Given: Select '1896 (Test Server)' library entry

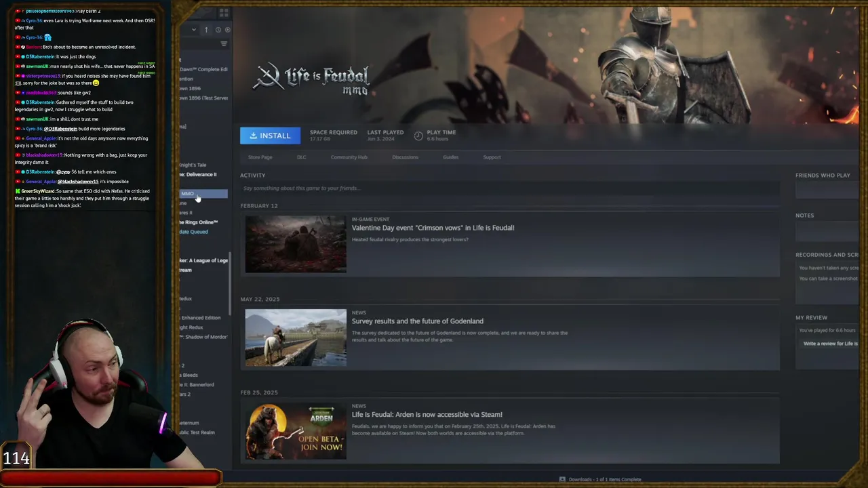Looking at the screenshot, I should pyautogui.click(x=203, y=98).
